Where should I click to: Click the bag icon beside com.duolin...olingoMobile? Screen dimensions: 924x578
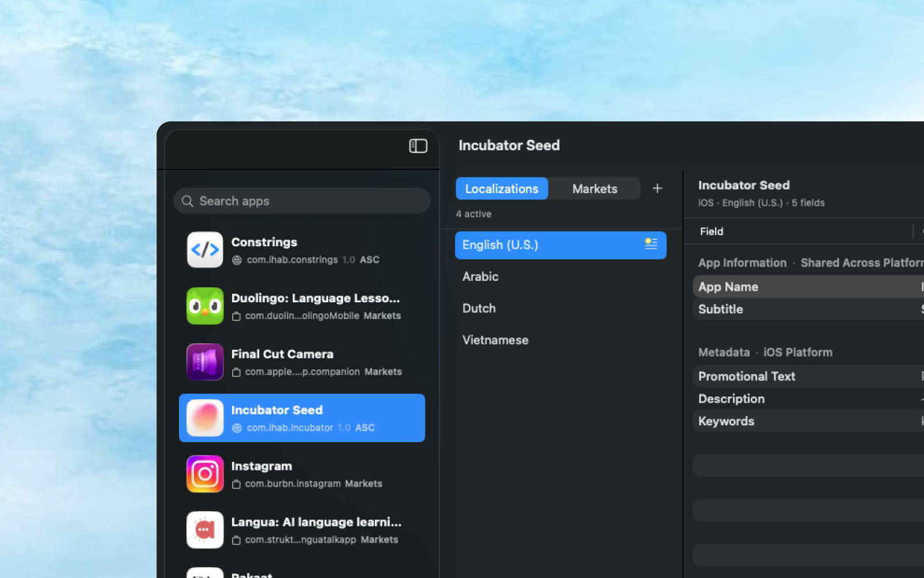click(236, 316)
